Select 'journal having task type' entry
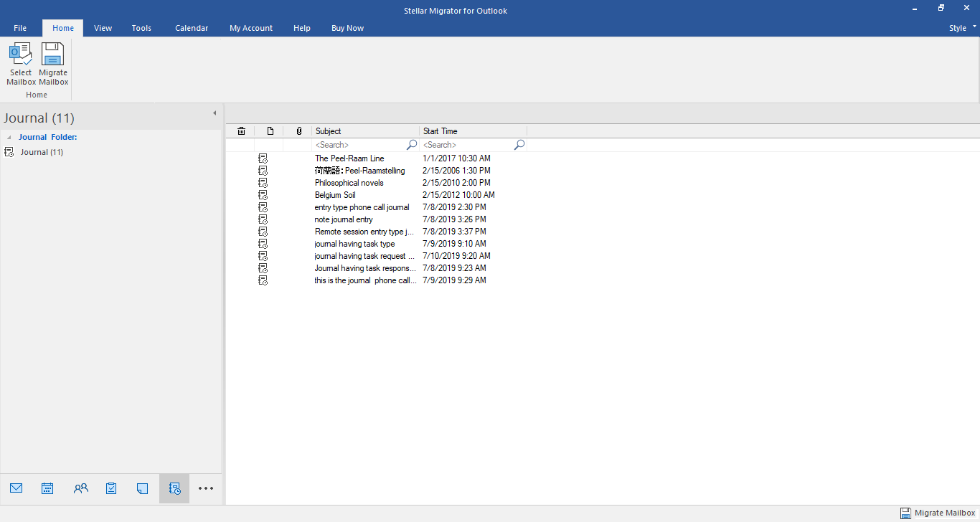The width and height of the screenshot is (980, 522). tap(354, 244)
